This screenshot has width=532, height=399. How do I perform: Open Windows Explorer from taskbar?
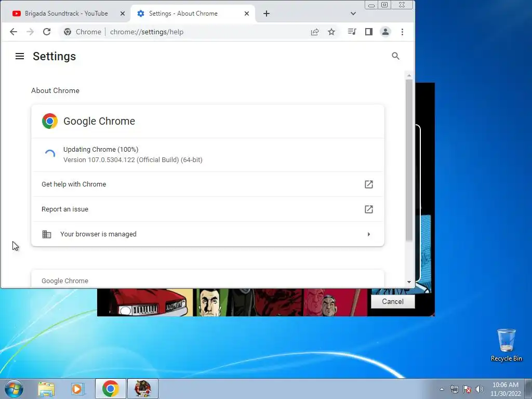click(x=46, y=389)
